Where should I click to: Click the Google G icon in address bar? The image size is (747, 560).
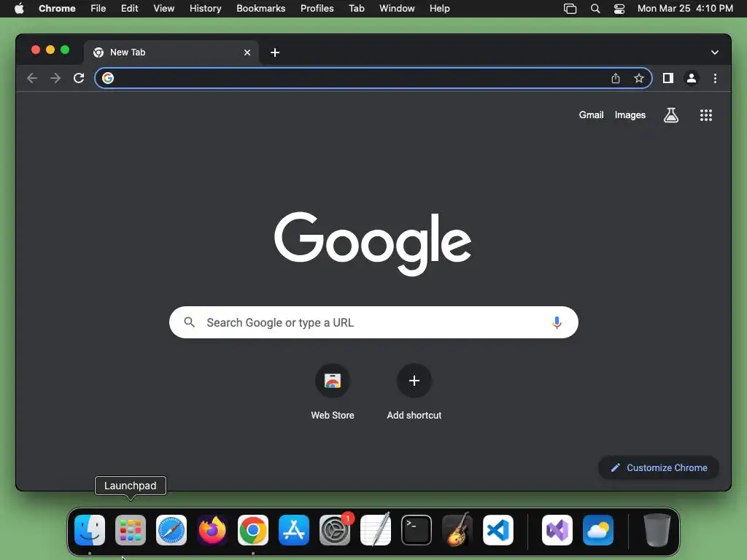coord(108,78)
